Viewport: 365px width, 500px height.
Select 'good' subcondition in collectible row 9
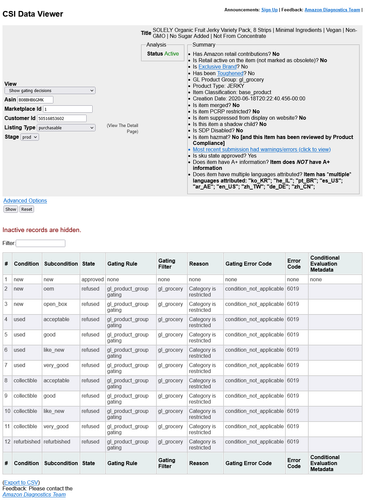tap(61, 399)
